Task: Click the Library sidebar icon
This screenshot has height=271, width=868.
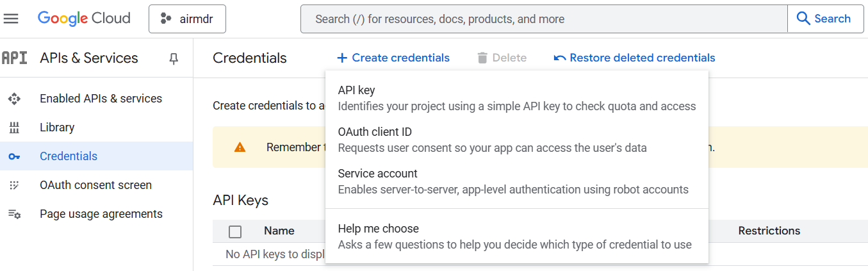Action: [14, 127]
